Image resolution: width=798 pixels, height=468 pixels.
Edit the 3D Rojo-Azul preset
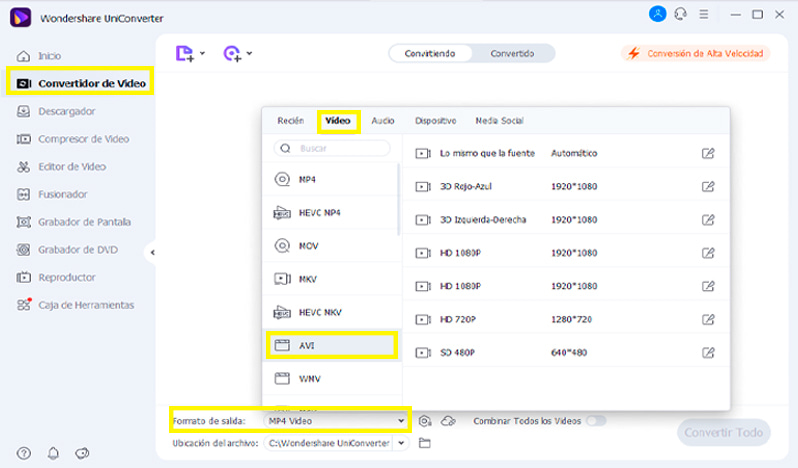708,186
